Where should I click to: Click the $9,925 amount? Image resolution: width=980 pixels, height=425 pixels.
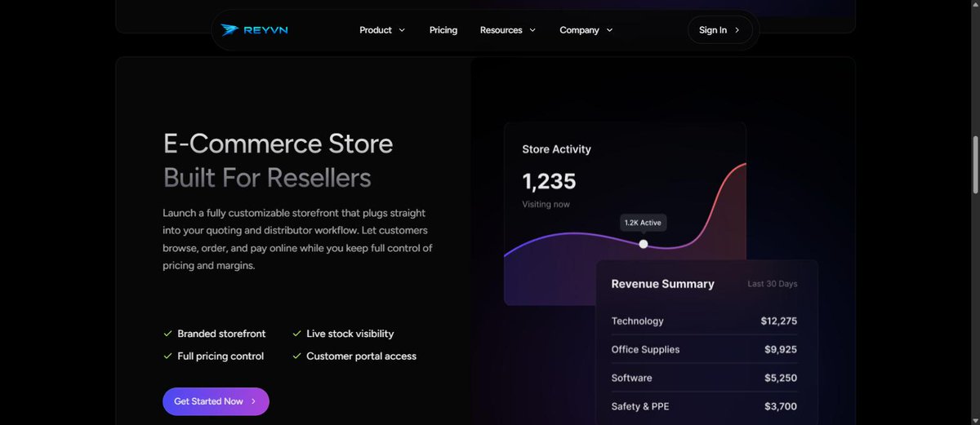click(x=781, y=350)
